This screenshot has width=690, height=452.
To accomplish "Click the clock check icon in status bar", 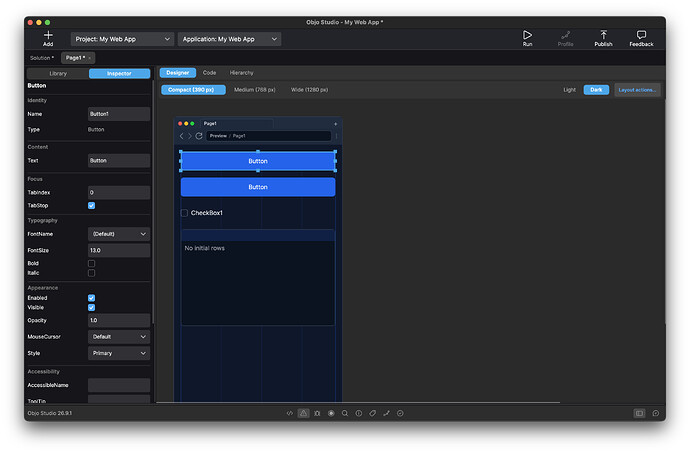I will point(400,413).
